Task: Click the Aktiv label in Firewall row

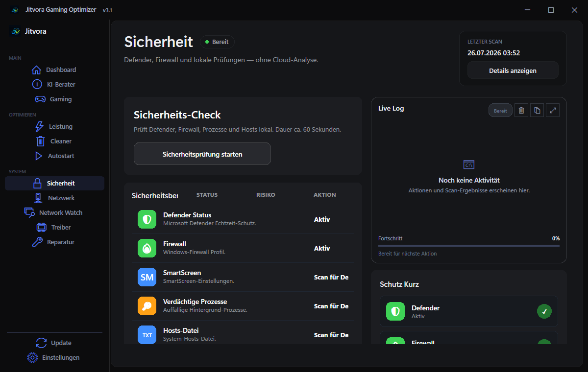Action: coord(322,248)
